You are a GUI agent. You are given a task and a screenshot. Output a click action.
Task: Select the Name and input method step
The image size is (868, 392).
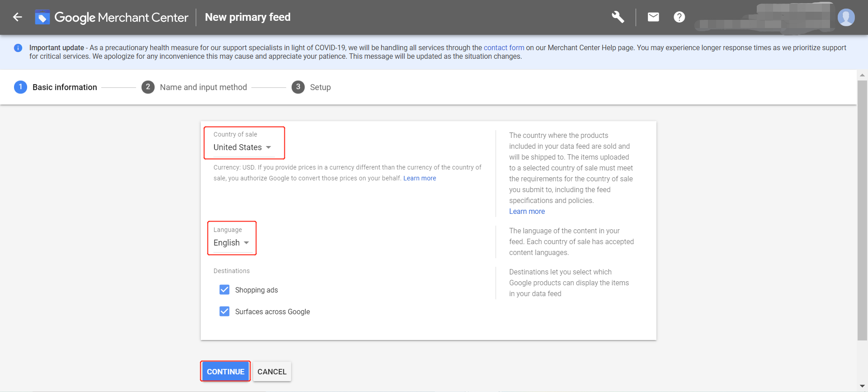(x=194, y=87)
